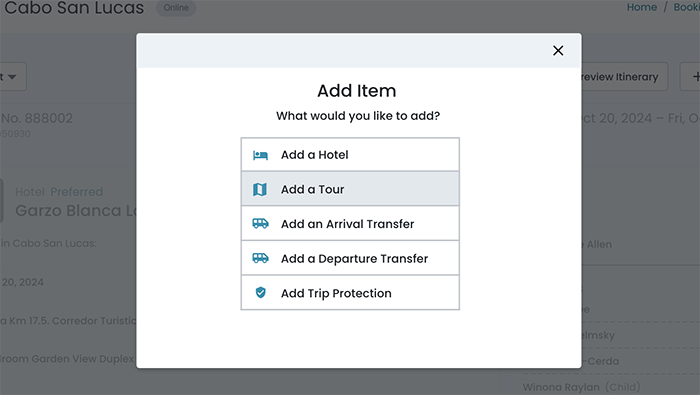Image resolution: width=700 pixels, height=395 pixels.
Task: Select Add an Arrival Transfer
Action: (x=350, y=224)
